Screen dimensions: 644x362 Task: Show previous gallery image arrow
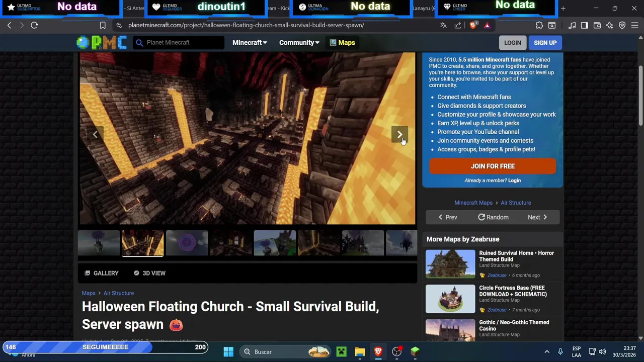[x=95, y=134]
